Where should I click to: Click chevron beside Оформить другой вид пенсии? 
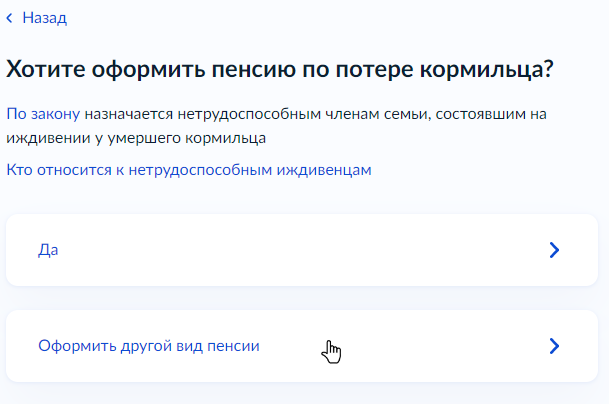(555, 346)
